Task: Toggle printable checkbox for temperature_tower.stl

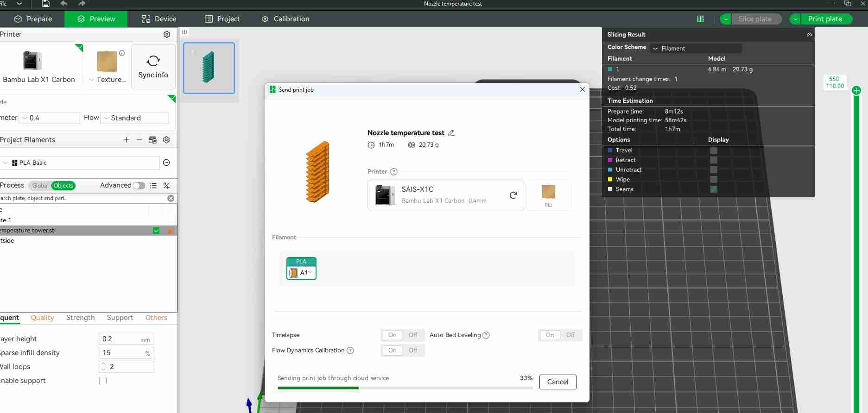Action: pos(156,231)
